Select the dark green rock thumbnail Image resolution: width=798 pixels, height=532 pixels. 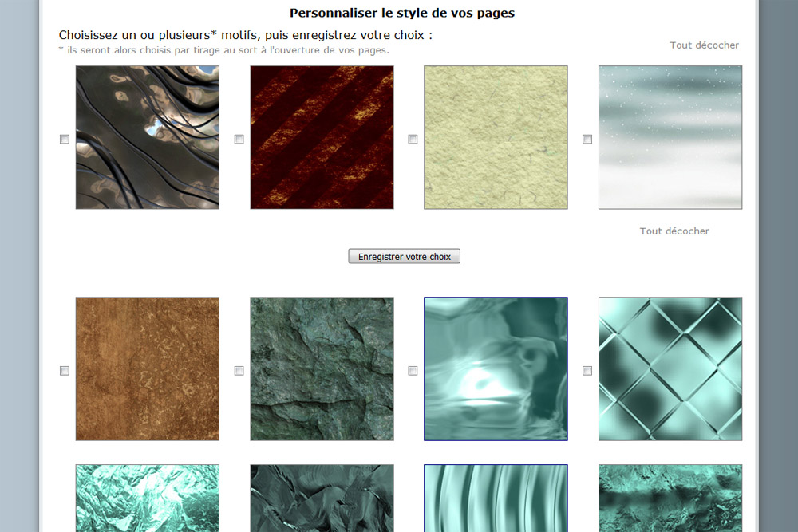(322, 368)
